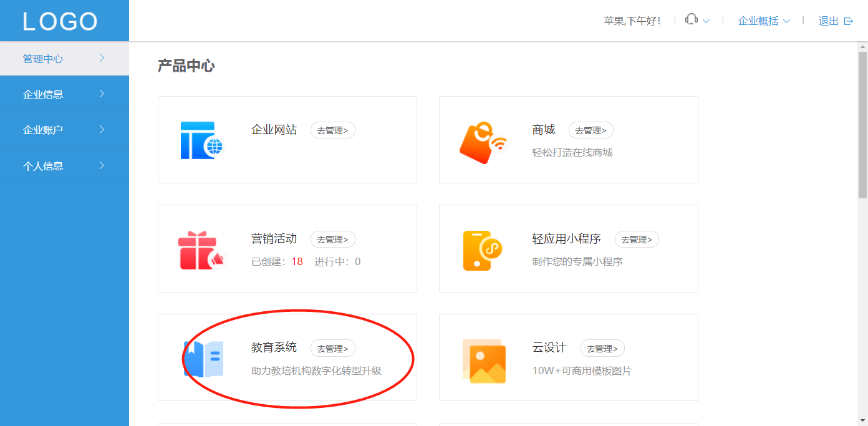Click the 云设计 card title
This screenshot has height=426, width=868.
pyautogui.click(x=549, y=347)
